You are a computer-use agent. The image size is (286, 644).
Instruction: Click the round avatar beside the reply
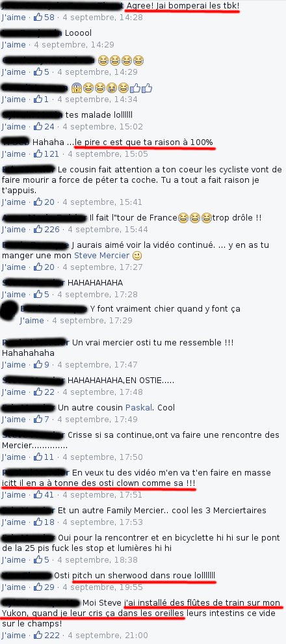tap(8, 311)
